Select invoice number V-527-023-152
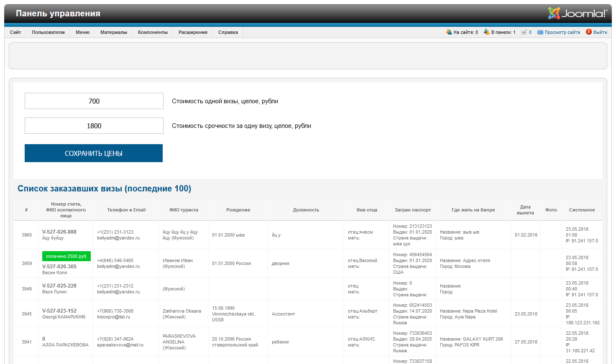 pos(59,311)
